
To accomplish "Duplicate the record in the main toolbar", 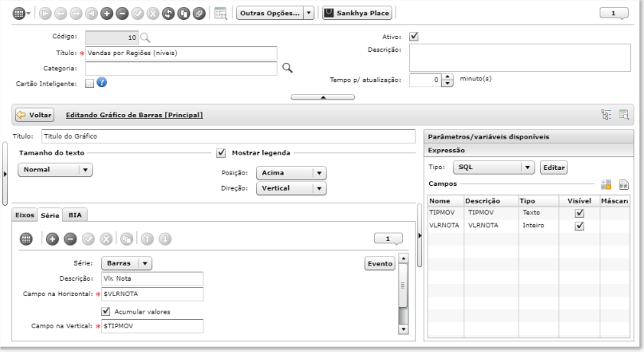I will tap(184, 14).
